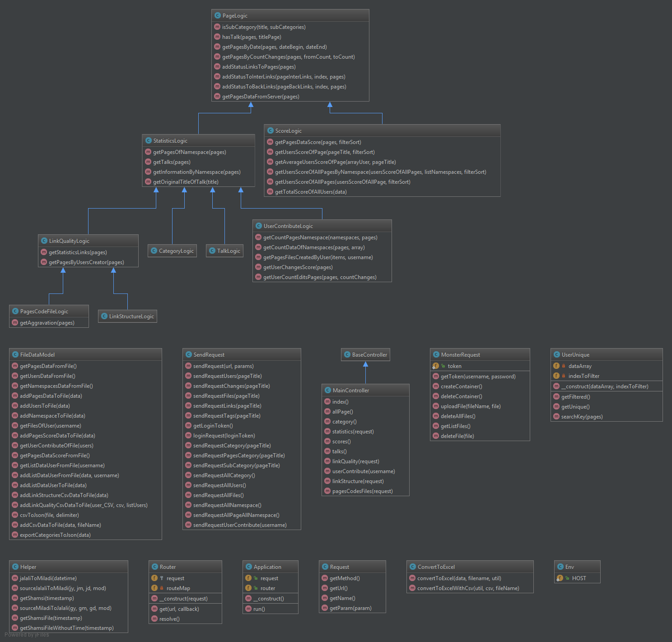Viewport: 672px width, 642px height.
Task: Click the class icon next to CategoryLogic
Action: (x=154, y=251)
